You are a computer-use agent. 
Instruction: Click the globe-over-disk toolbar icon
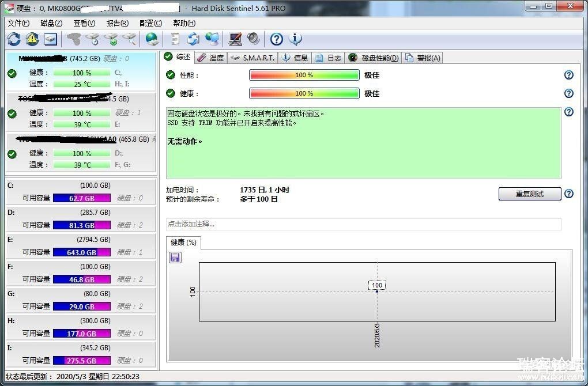coord(152,39)
